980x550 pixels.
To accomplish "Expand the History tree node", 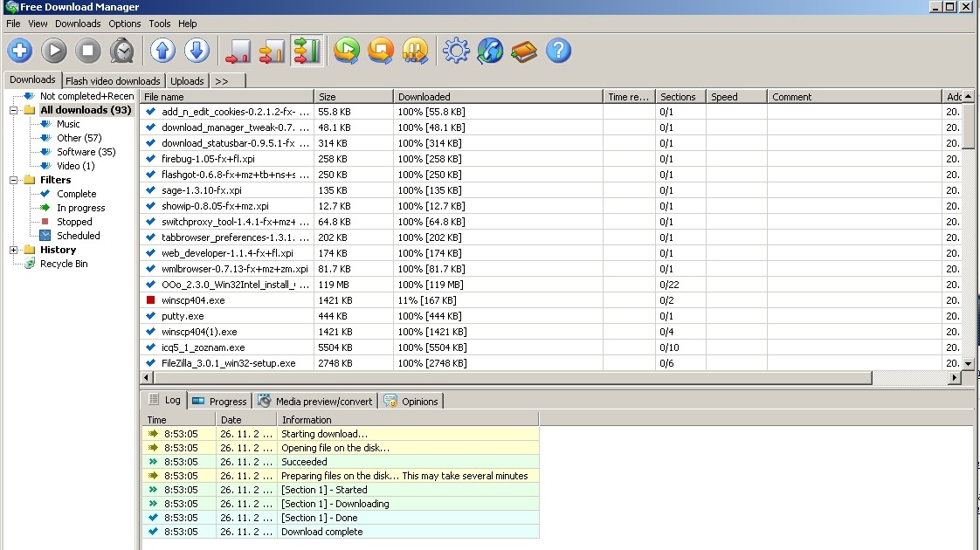I will [x=13, y=250].
